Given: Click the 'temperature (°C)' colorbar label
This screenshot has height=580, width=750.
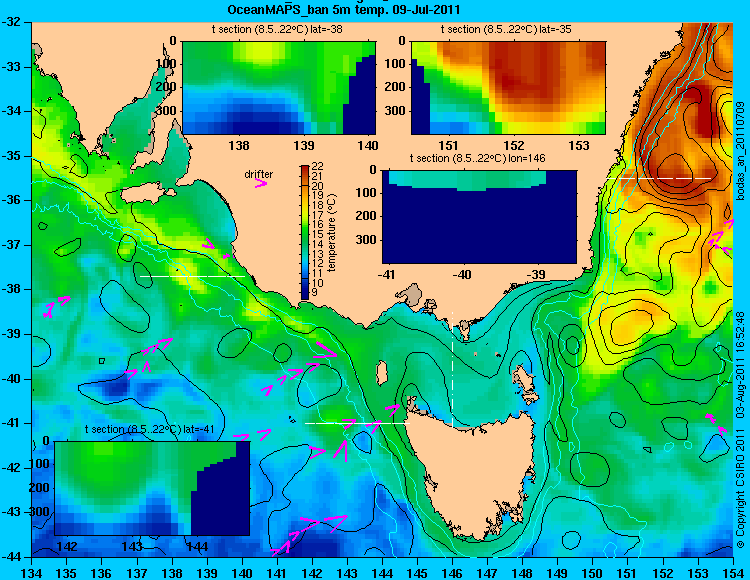Looking at the screenshot, I should [x=332, y=232].
